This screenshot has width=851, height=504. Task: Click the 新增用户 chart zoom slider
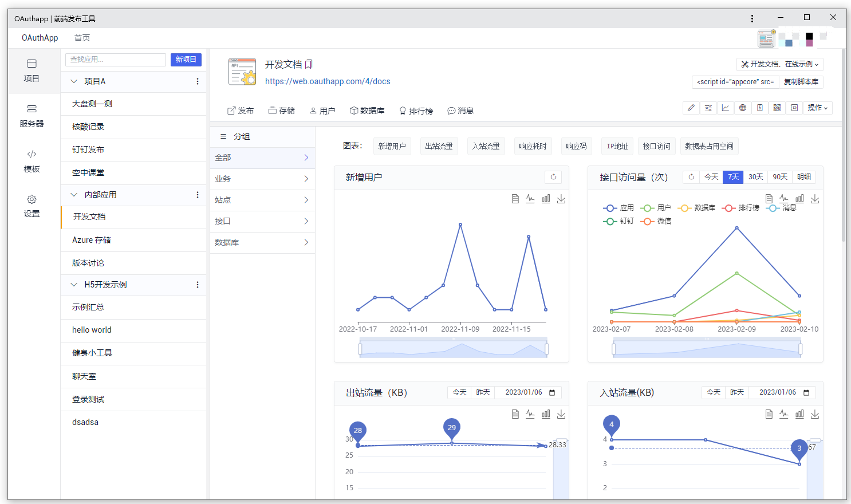pos(453,348)
